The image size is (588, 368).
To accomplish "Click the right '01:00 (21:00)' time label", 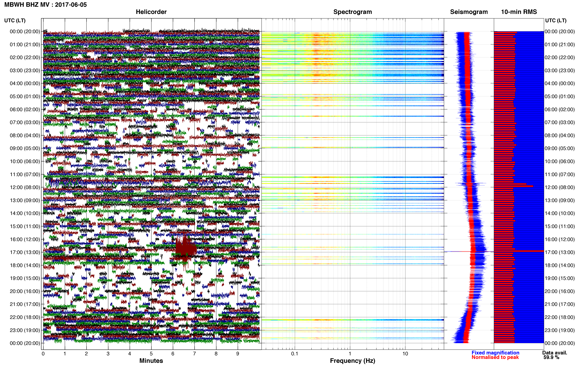I will (560, 45).
